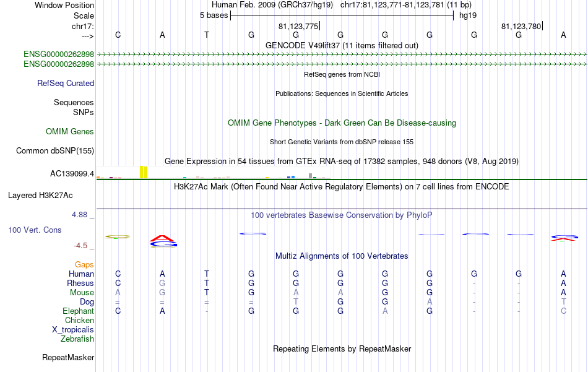Open RefSeq genes from NCBI title
The image size is (588, 372).
pyautogui.click(x=342, y=74)
